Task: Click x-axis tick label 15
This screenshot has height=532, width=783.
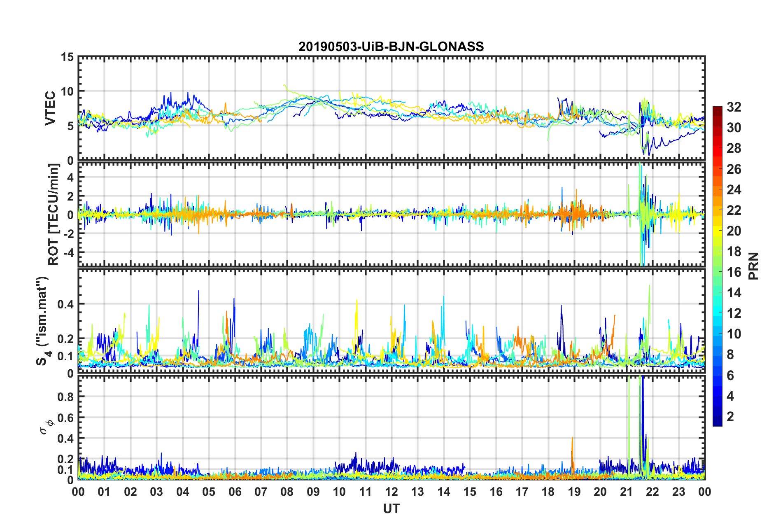Action: coord(470,492)
